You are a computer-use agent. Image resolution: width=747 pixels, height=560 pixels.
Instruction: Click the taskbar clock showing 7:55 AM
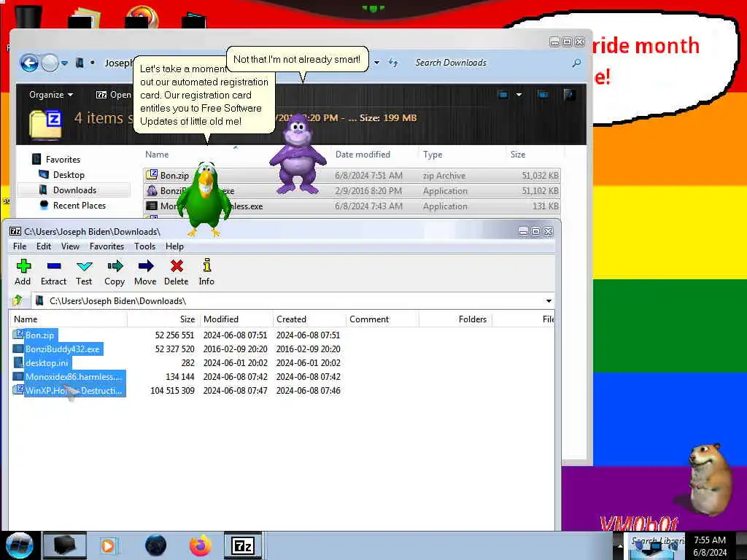tap(710, 546)
